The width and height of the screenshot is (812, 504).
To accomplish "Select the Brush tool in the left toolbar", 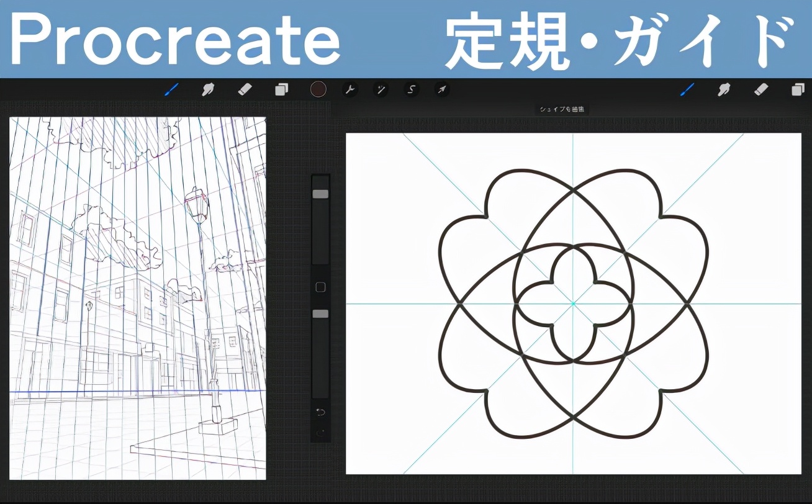I will coord(172,89).
